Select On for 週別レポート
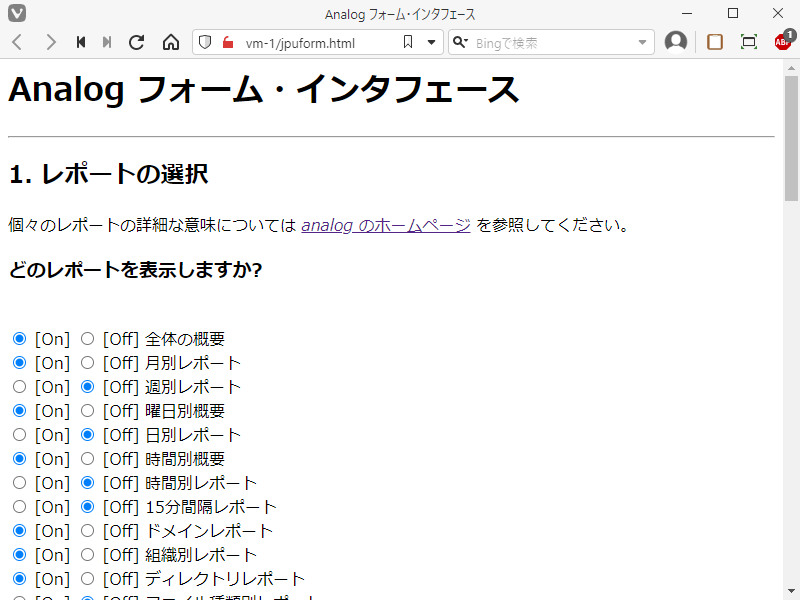The width and height of the screenshot is (800, 600). (x=19, y=387)
